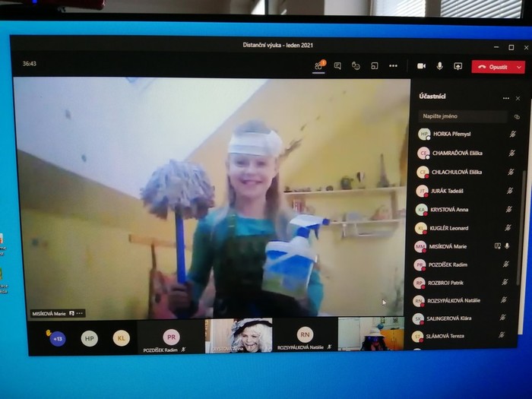Open more options in Účastníci panel
532x399 pixels.
pyautogui.click(x=506, y=98)
